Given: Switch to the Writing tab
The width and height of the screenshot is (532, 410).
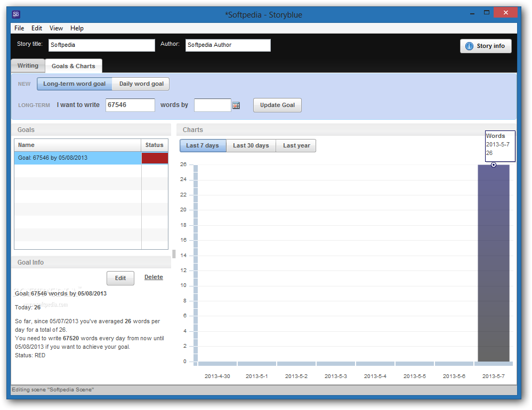Looking at the screenshot, I should click(x=28, y=65).
